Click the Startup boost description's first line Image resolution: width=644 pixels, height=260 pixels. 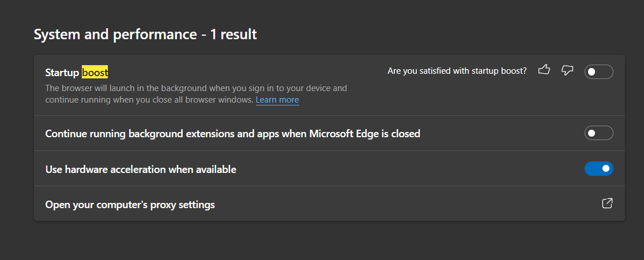(196, 88)
